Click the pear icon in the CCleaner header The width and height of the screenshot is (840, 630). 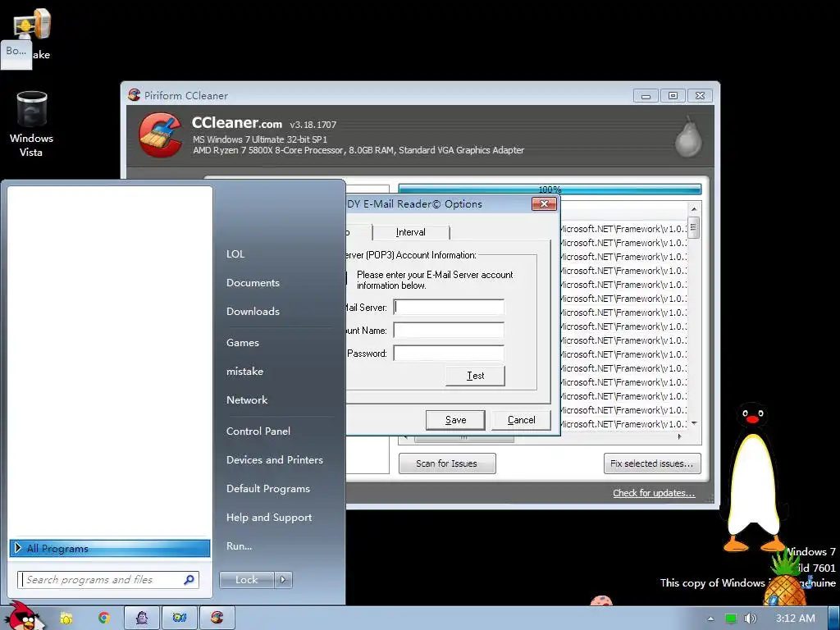click(x=688, y=136)
